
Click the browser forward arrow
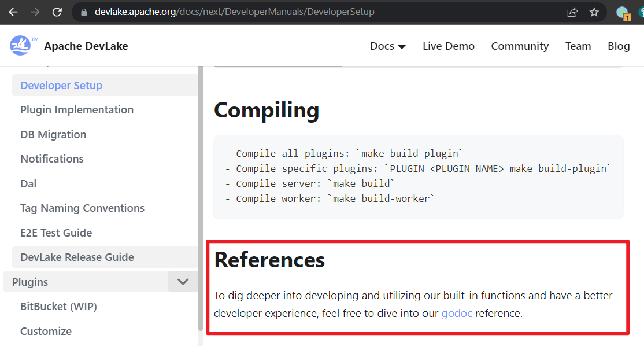click(x=35, y=12)
